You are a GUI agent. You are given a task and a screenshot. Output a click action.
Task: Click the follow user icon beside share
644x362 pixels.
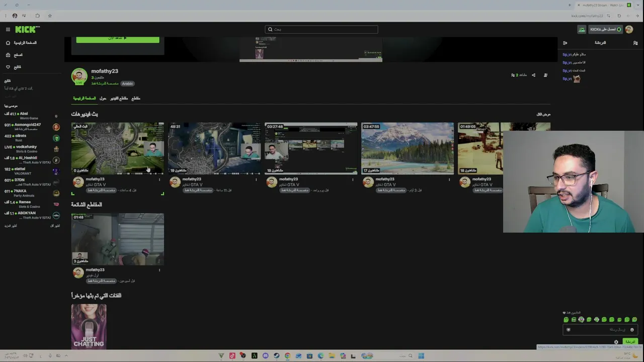545,75
